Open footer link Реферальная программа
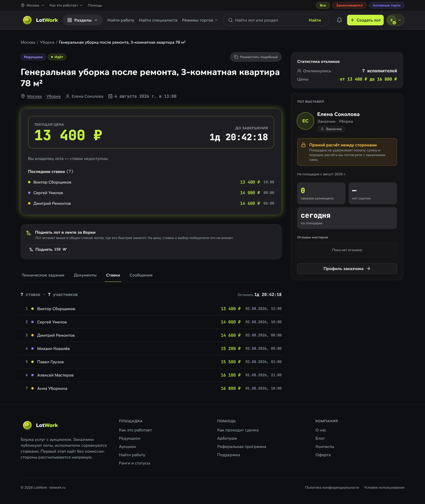The height and width of the screenshot is (504, 425). click(x=242, y=447)
